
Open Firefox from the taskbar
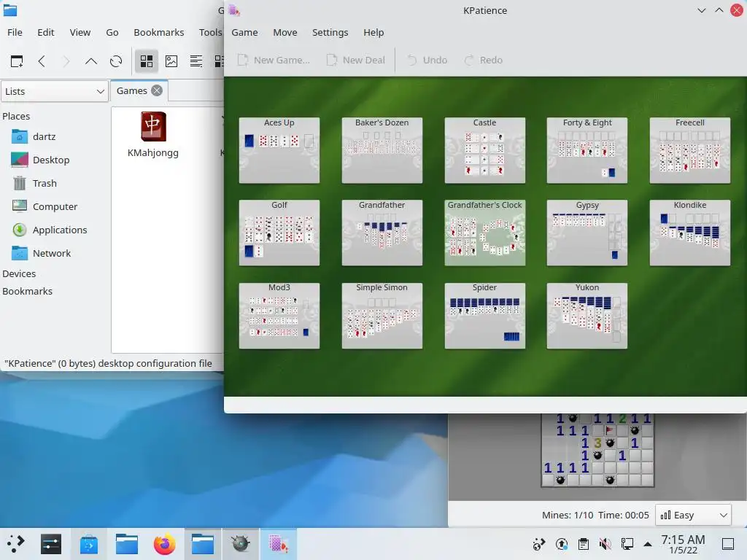pyautogui.click(x=164, y=544)
